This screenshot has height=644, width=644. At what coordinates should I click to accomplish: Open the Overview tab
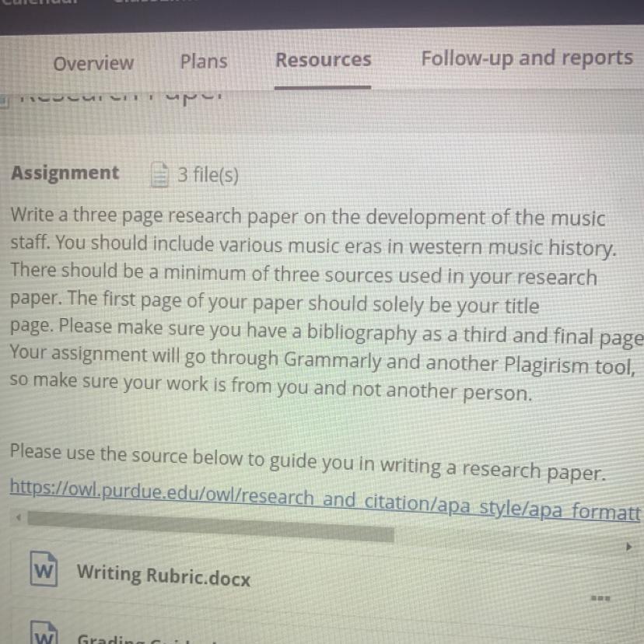pos(93,63)
